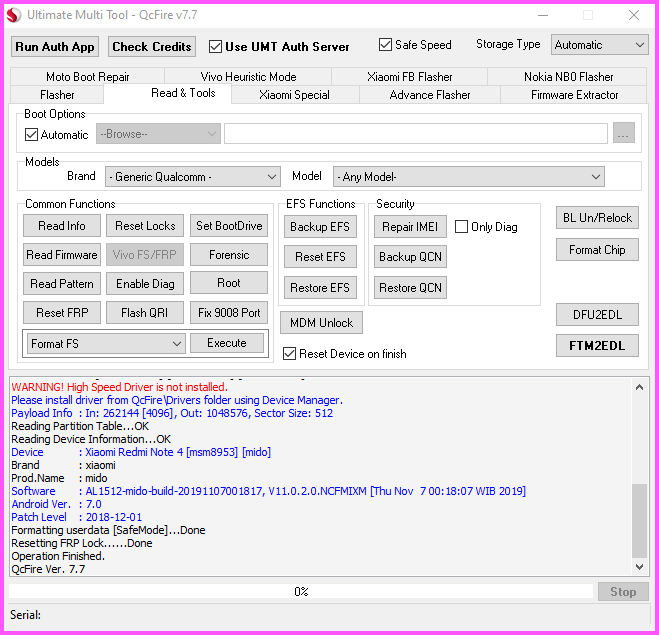The width and height of the screenshot is (659, 635).
Task: Click the 0% progress bar
Action: [x=301, y=592]
